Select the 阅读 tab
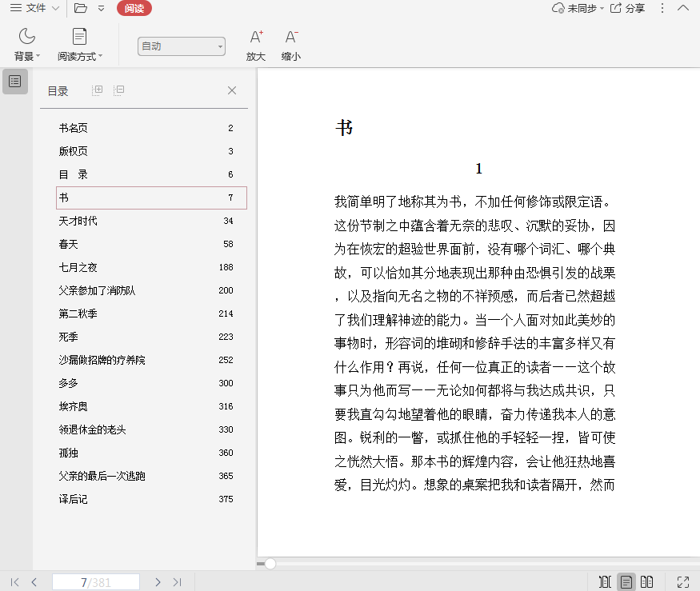 click(x=134, y=8)
